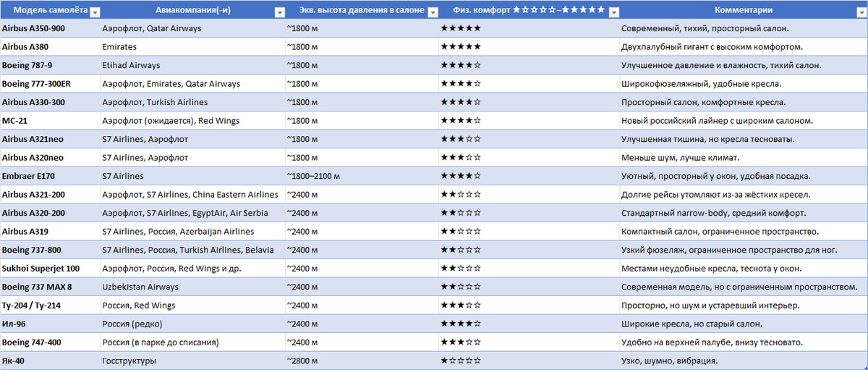This screenshot has width=868, height=370.
Task: Click the Госструктуры cell
Action: (x=193, y=361)
